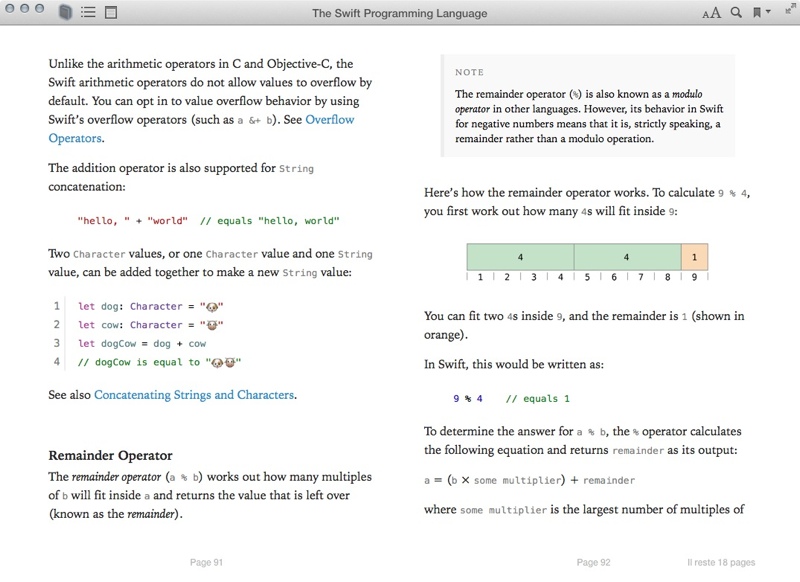
Task: Click the "hello, " + "world" code line
Action: pyautogui.click(x=208, y=221)
